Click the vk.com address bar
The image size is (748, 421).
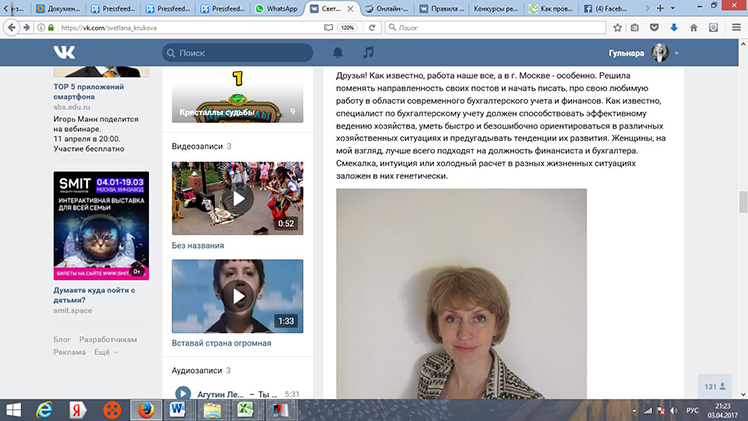coord(191,28)
